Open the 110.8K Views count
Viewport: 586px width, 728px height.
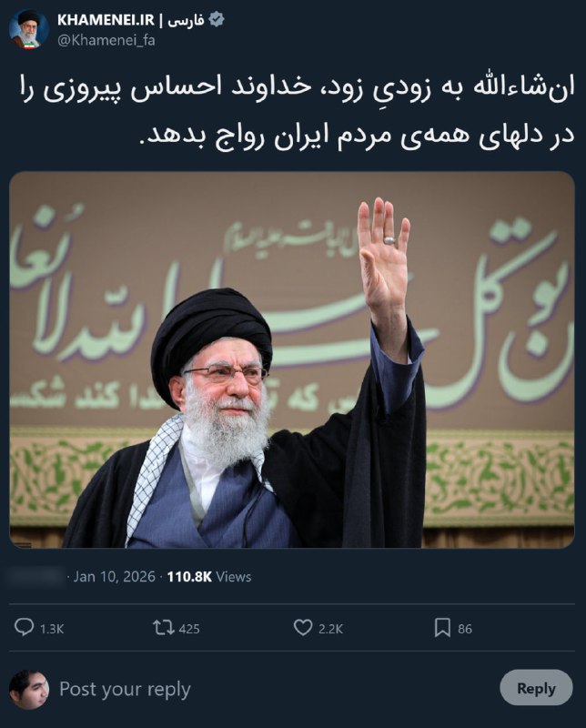click(x=209, y=576)
